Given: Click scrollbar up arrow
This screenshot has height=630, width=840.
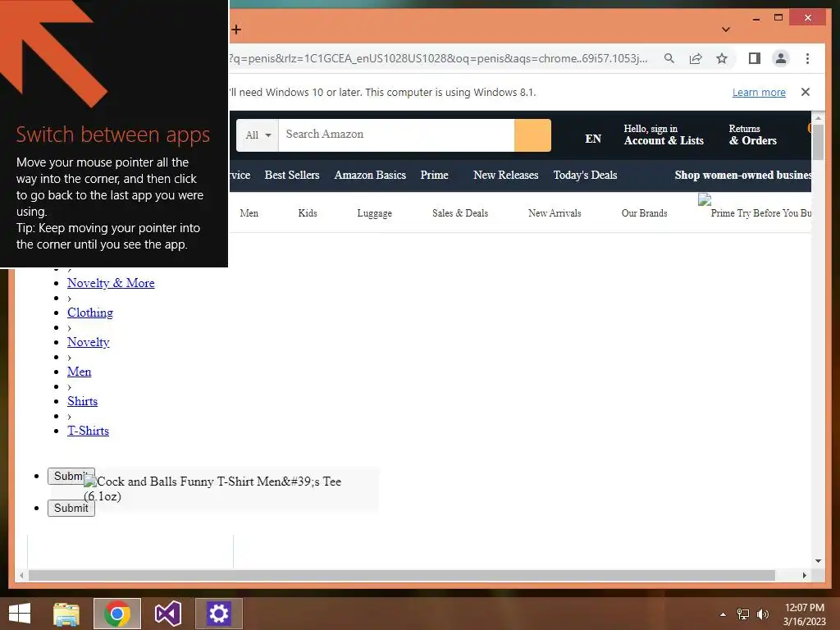Looking at the screenshot, I should pos(818,117).
